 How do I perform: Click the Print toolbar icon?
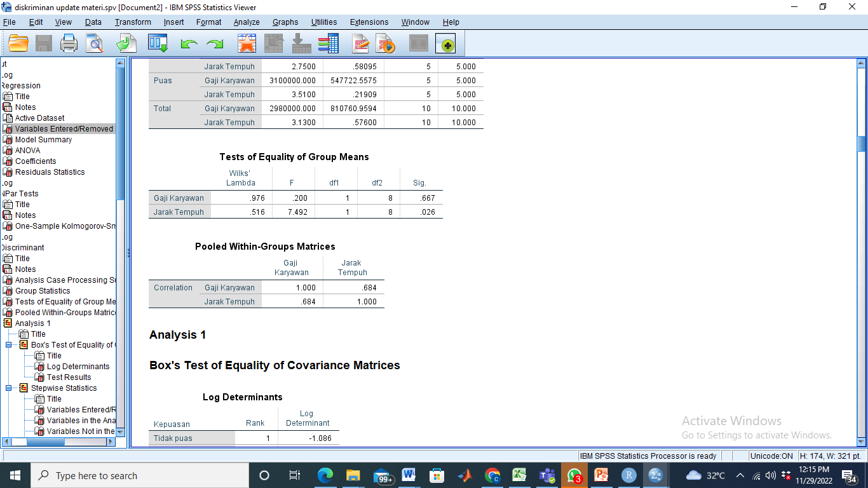tap(69, 43)
